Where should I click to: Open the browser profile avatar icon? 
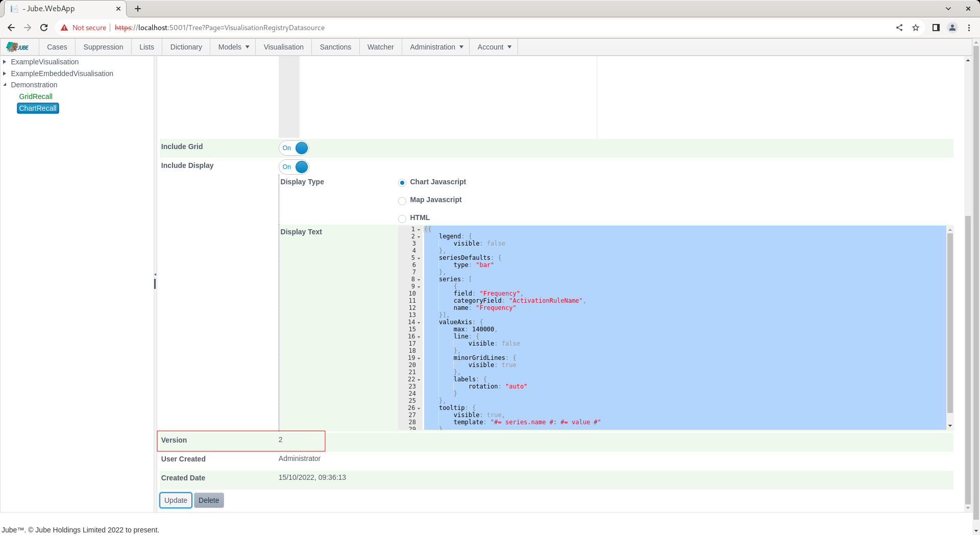(952, 28)
